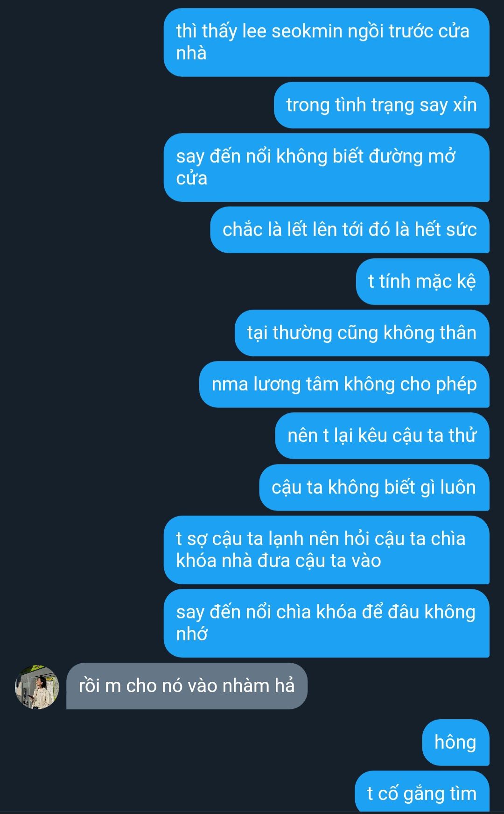Screen dimensions: 504x814
Task: Tap the 'nên t lại kêu cậu ta thử' bubble
Action: (x=382, y=436)
